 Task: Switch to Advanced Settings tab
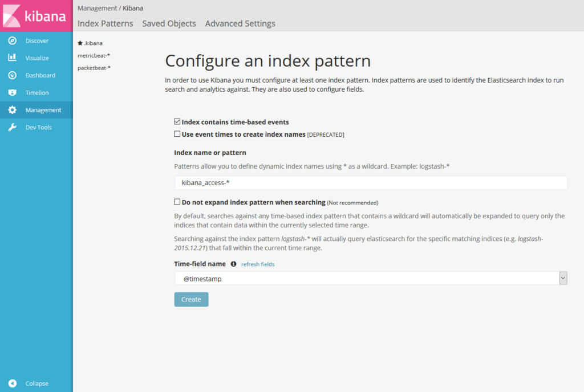pos(240,23)
